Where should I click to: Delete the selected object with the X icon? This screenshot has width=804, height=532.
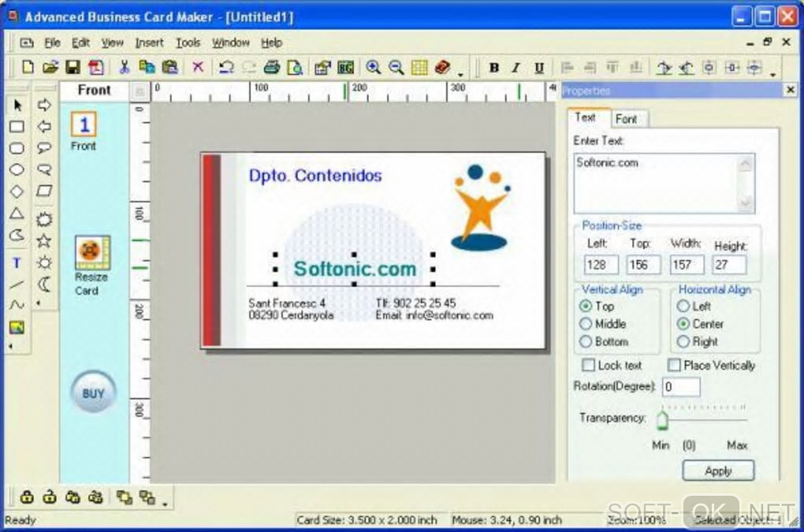(198, 67)
